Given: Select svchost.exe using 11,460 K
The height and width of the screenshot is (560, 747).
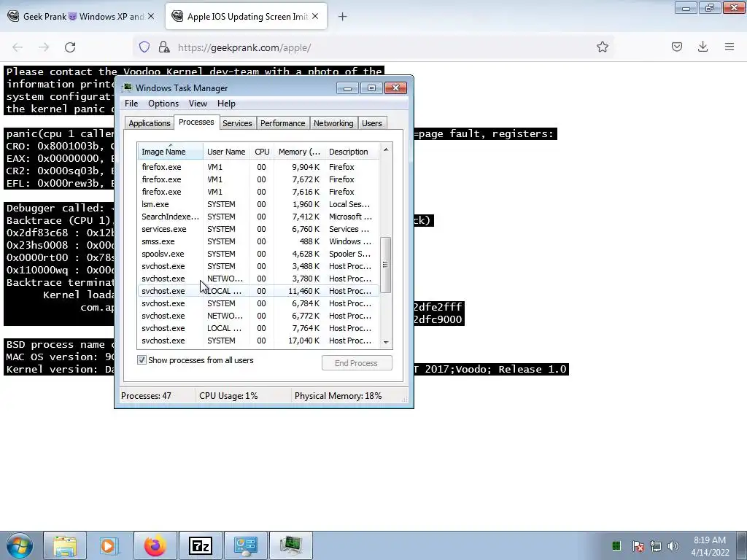Looking at the screenshot, I should [258, 291].
